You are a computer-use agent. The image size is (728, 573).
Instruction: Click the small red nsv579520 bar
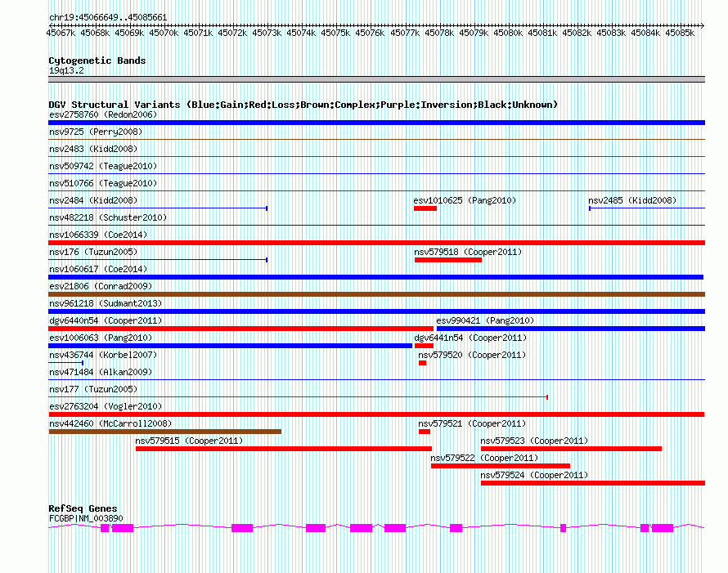point(423,363)
